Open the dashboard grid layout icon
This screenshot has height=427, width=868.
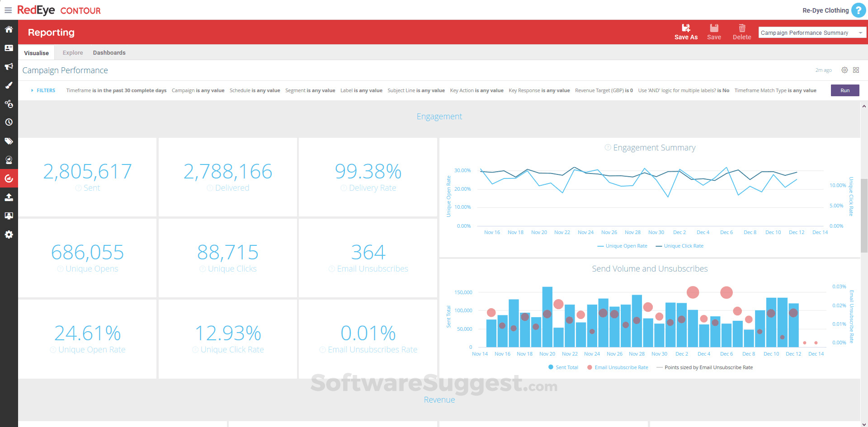pos(856,70)
